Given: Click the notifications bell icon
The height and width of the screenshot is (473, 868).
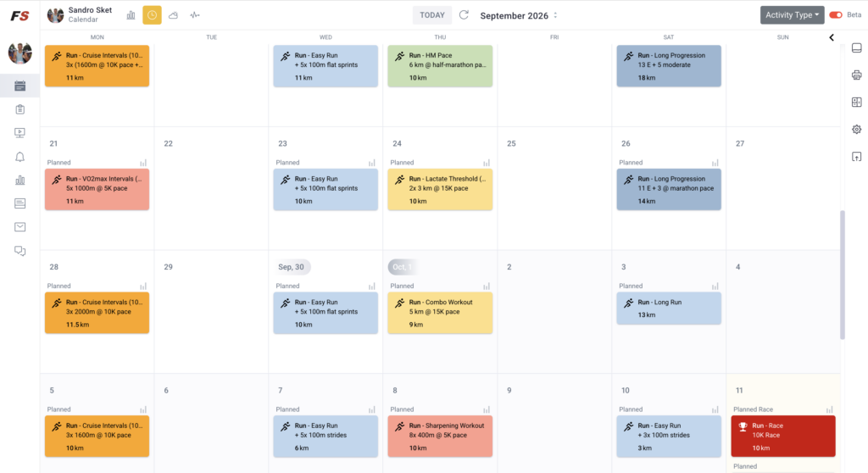Looking at the screenshot, I should (20, 157).
